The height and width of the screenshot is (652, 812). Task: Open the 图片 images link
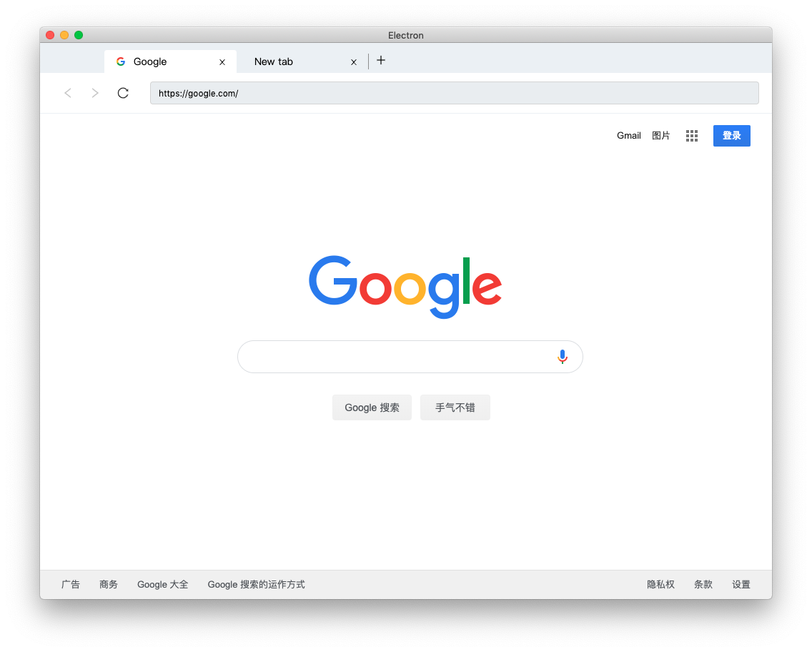pos(660,136)
